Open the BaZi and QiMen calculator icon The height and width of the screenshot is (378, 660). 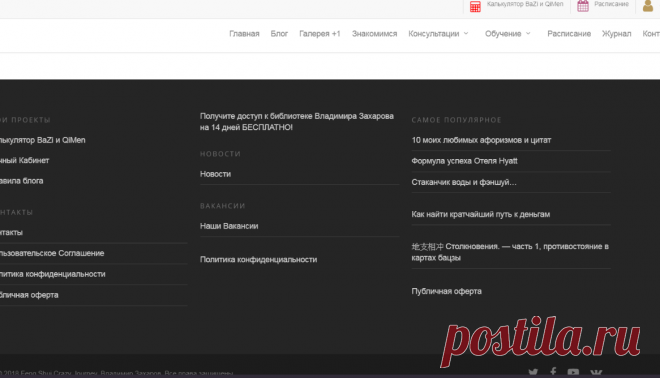(475, 6)
